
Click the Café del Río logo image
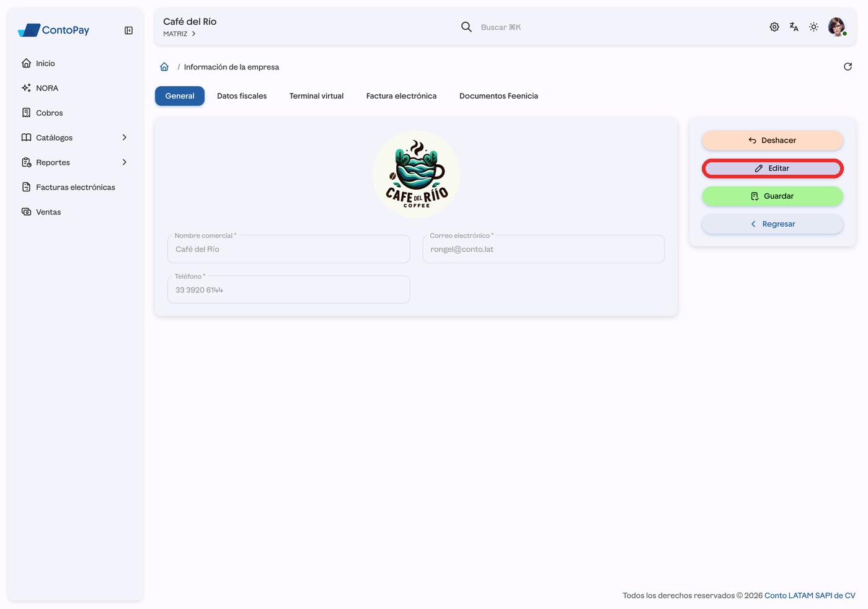(x=417, y=174)
